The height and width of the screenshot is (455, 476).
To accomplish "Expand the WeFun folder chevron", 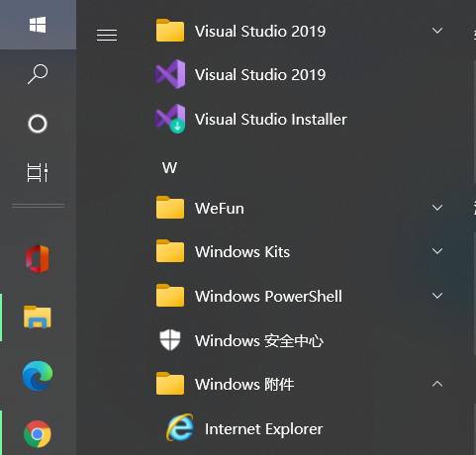I will click(x=437, y=208).
